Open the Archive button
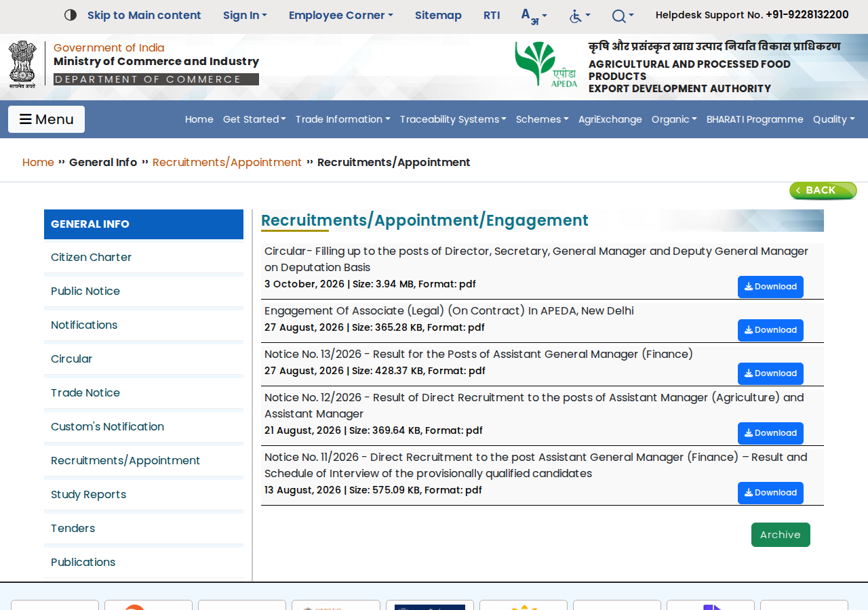 (781, 535)
